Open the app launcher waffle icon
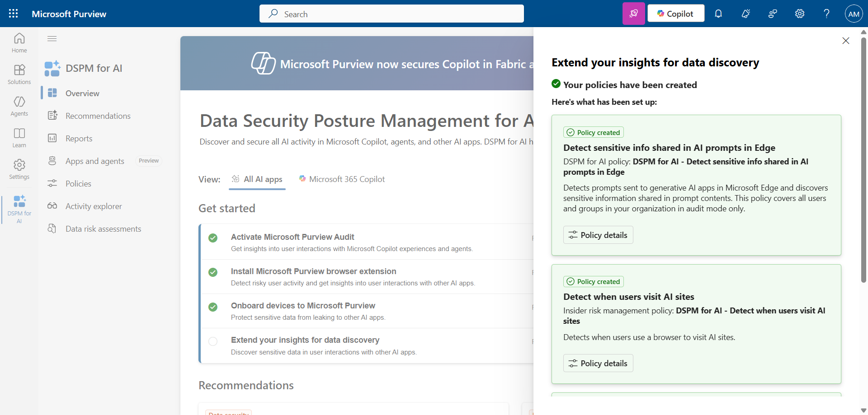Viewport: 868px width, 415px height. pos(14,14)
